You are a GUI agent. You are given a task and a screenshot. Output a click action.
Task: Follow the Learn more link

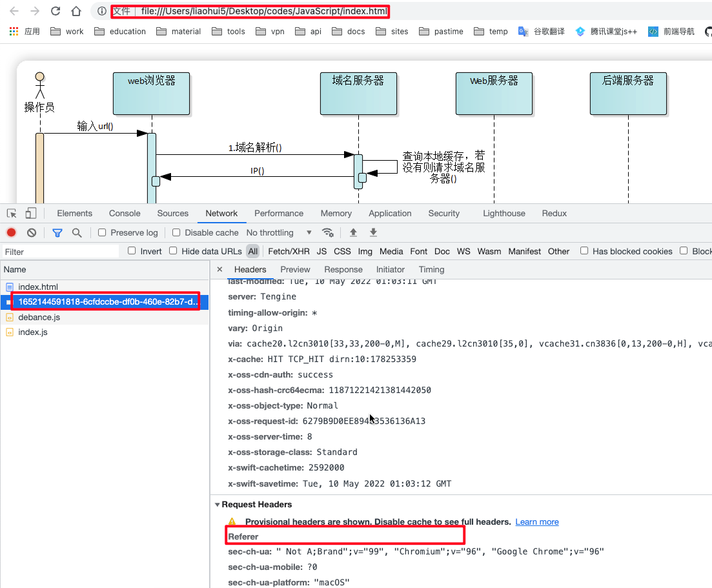[x=536, y=522]
